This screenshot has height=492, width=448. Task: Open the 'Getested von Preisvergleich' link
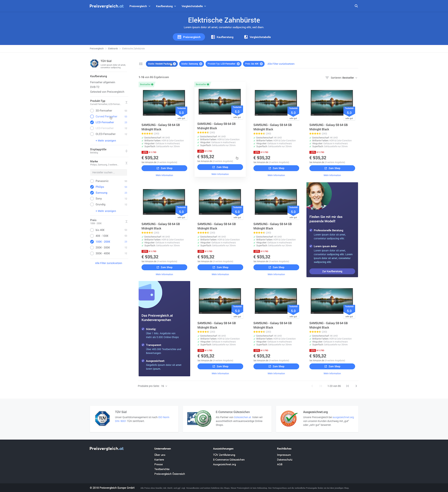107,92
